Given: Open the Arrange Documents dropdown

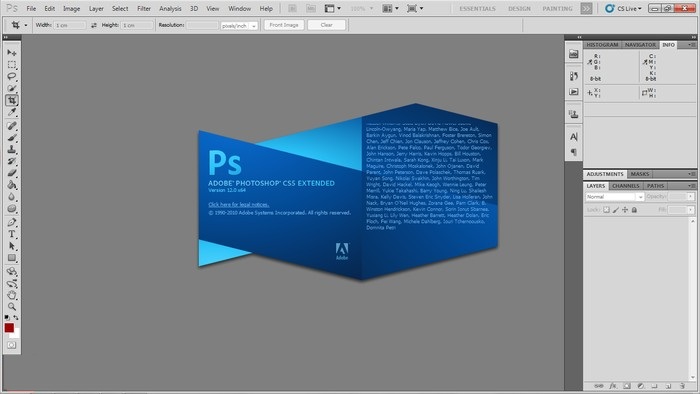Looking at the screenshot, I should pyautogui.click(x=391, y=8).
